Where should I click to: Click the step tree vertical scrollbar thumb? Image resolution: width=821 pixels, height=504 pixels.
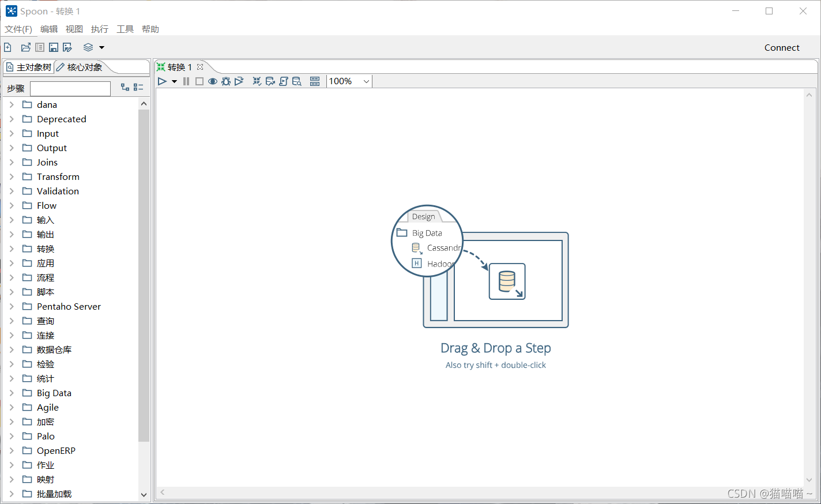(x=144, y=275)
